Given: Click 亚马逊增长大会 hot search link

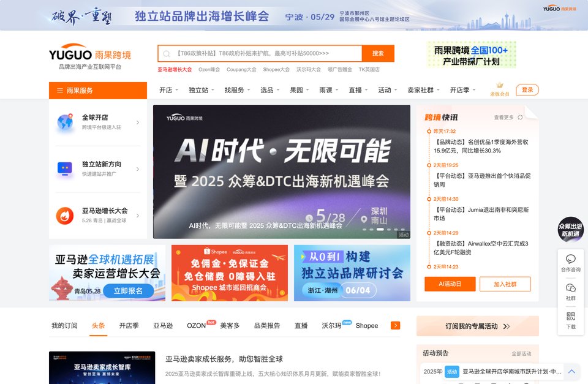Looking at the screenshot, I should click(x=175, y=69).
